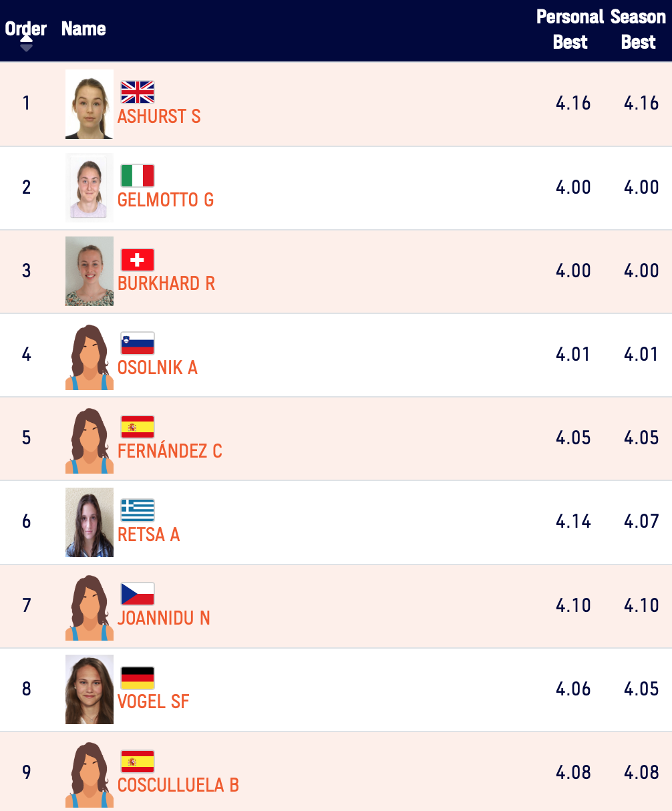Click the German flag above Vogel
672x811 pixels.
[x=138, y=678]
